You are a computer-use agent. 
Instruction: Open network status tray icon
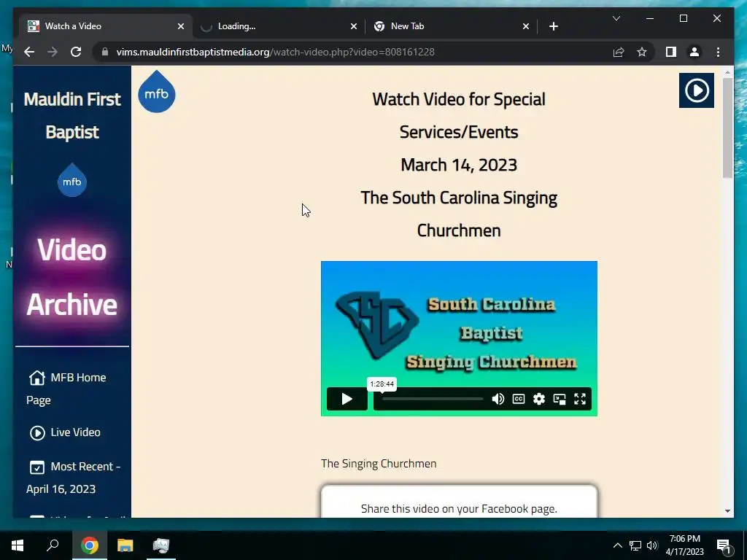635,545
